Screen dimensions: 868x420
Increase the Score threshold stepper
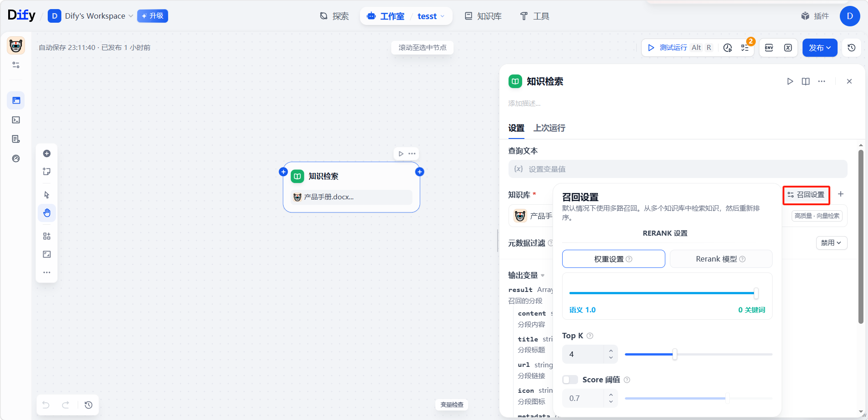(x=611, y=395)
